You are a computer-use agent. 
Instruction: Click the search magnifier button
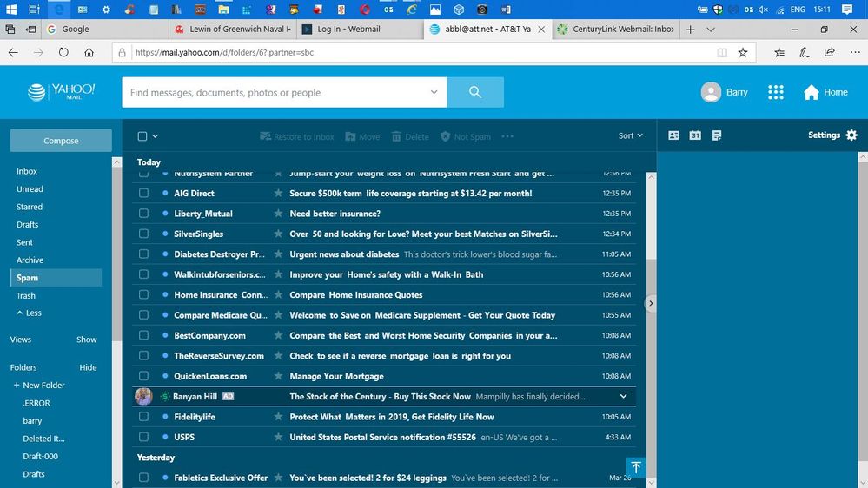[x=475, y=92]
